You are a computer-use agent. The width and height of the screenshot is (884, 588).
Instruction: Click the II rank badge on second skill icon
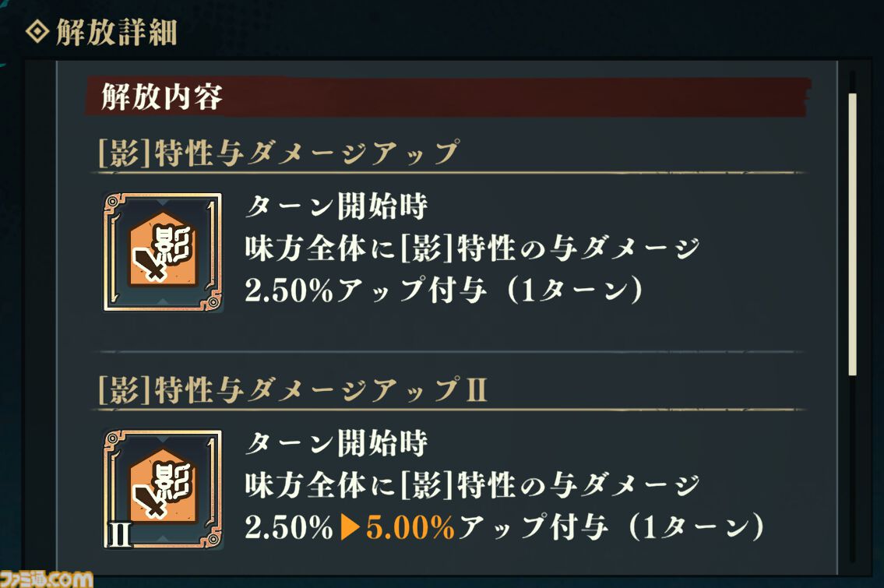119,534
